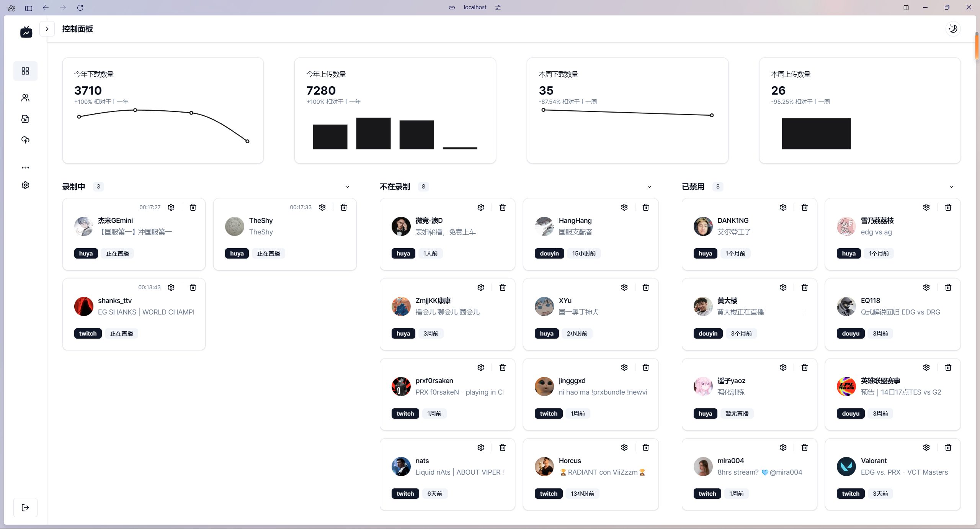The image size is (980, 529).
Task: Expand the 录制中 section chevron
Action: (x=348, y=186)
